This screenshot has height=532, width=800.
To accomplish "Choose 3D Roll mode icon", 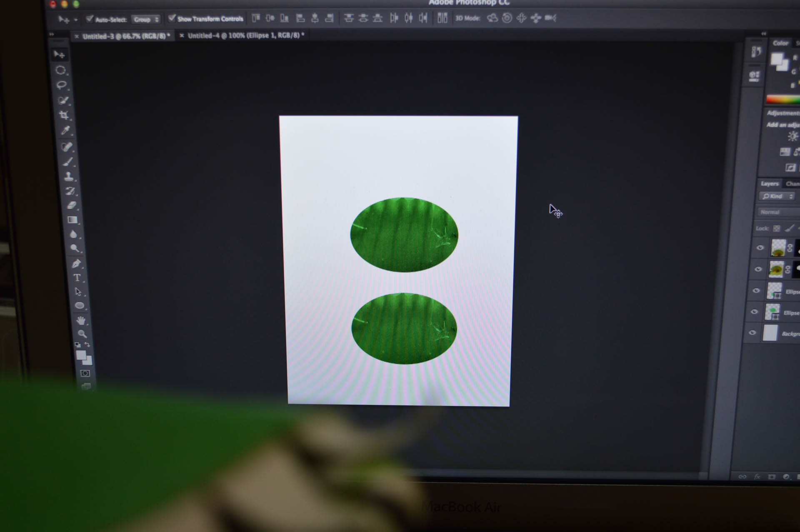I will point(507,18).
